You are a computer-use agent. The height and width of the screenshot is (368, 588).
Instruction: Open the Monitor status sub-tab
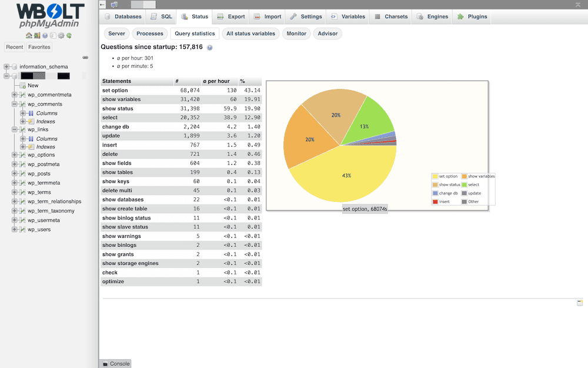point(296,34)
